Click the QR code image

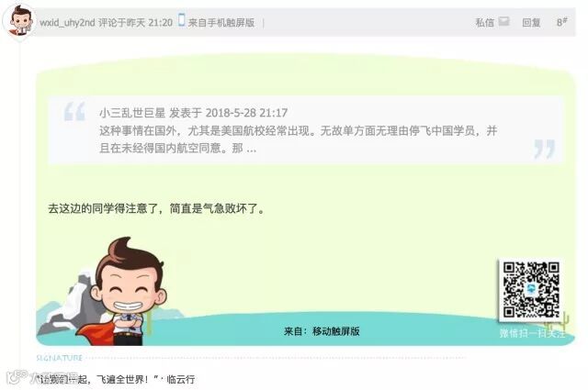531,290
